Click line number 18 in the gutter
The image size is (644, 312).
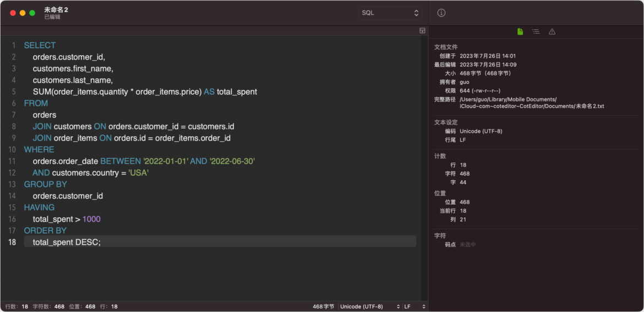(12, 242)
